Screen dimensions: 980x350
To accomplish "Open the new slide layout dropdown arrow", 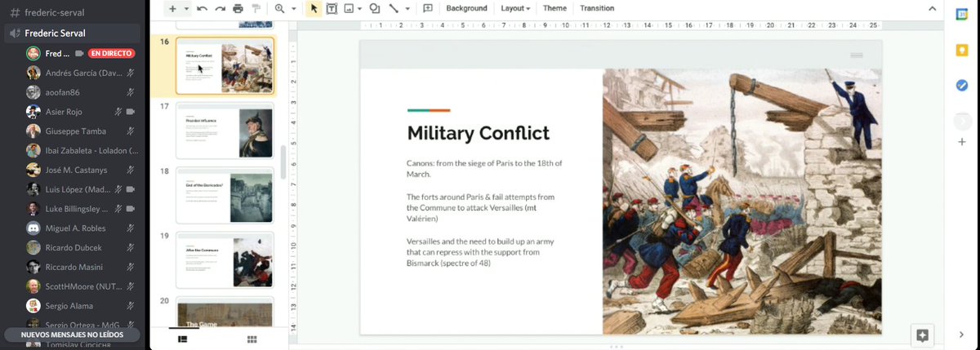I will pos(186,8).
